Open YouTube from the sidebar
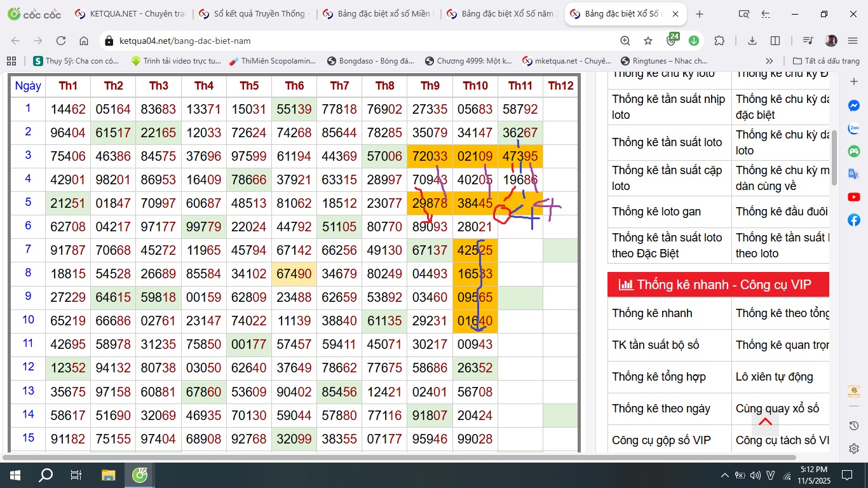Viewport: 868px width, 488px height. [x=854, y=197]
